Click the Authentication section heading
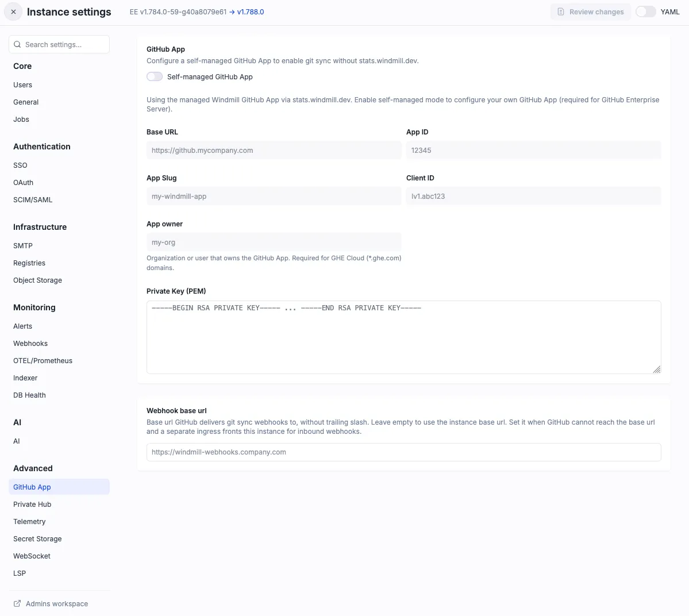Image resolution: width=689 pixels, height=616 pixels. point(42,147)
